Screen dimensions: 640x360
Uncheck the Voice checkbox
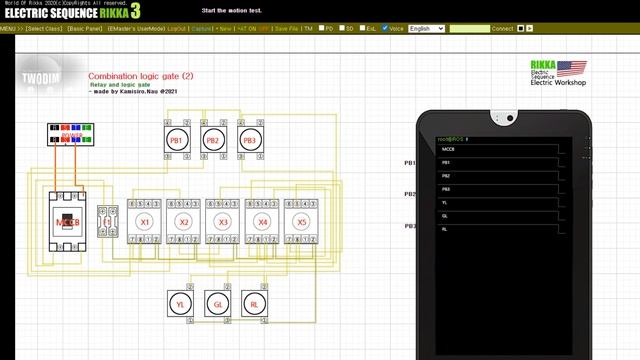[384, 28]
